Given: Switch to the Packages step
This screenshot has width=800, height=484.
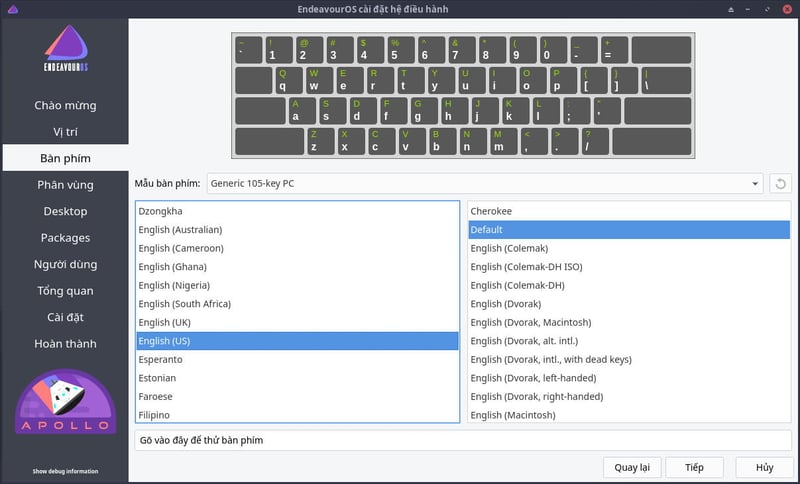Looking at the screenshot, I should [65, 238].
